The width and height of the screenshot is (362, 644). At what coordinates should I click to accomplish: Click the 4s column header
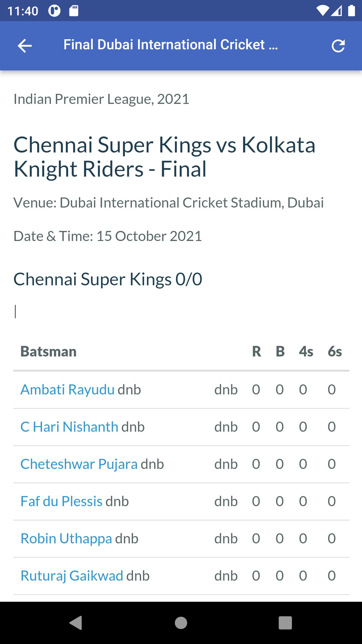point(305,352)
